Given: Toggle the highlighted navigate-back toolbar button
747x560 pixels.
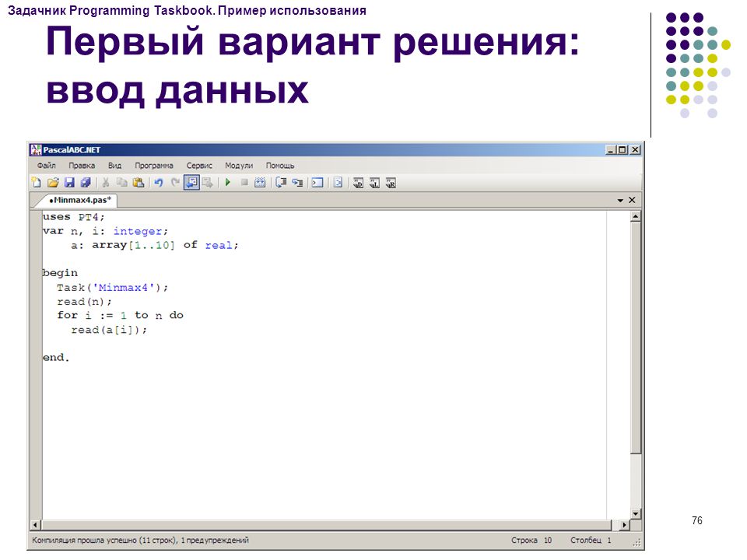Looking at the screenshot, I should pyautogui.click(x=191, y=183).
